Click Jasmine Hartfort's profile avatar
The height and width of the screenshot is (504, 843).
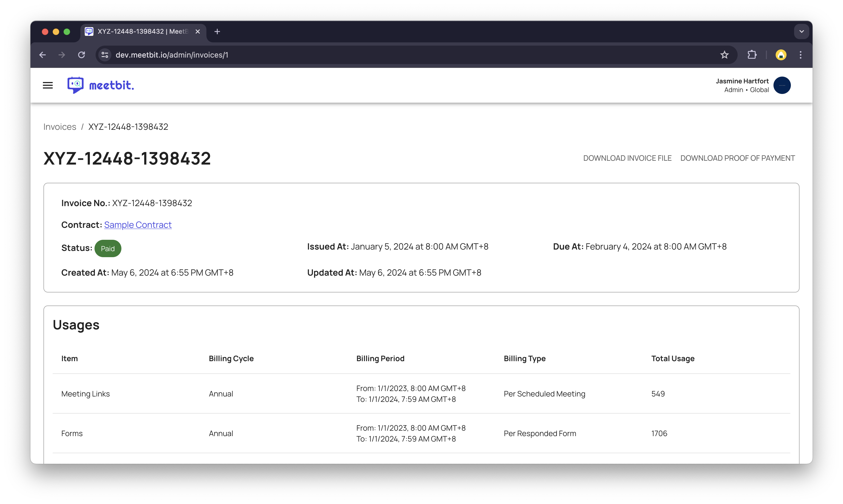pos(782,85)
